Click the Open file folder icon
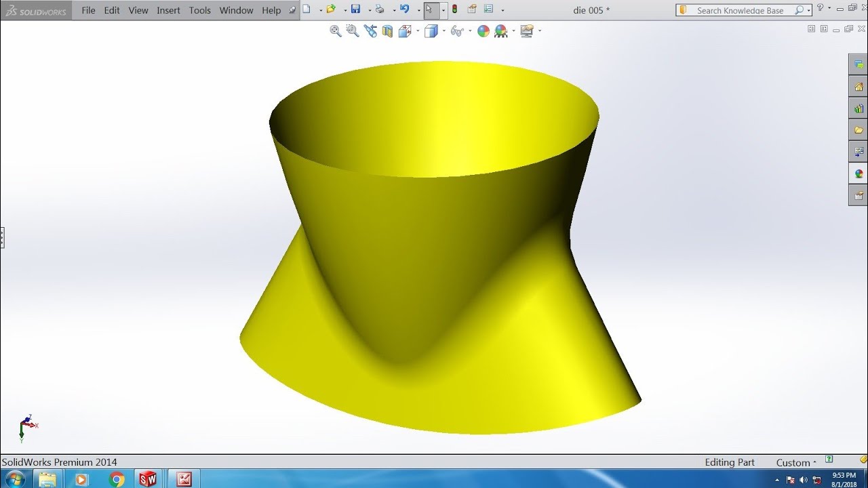The height and width of the screenshot is (488, 868). [330, 9]
